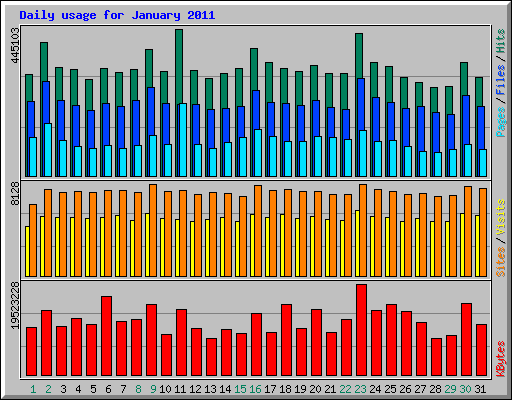Viewport: 512px width, 400px height.
Task: Click day label 13 on the axis
Action: coord(210,389)
